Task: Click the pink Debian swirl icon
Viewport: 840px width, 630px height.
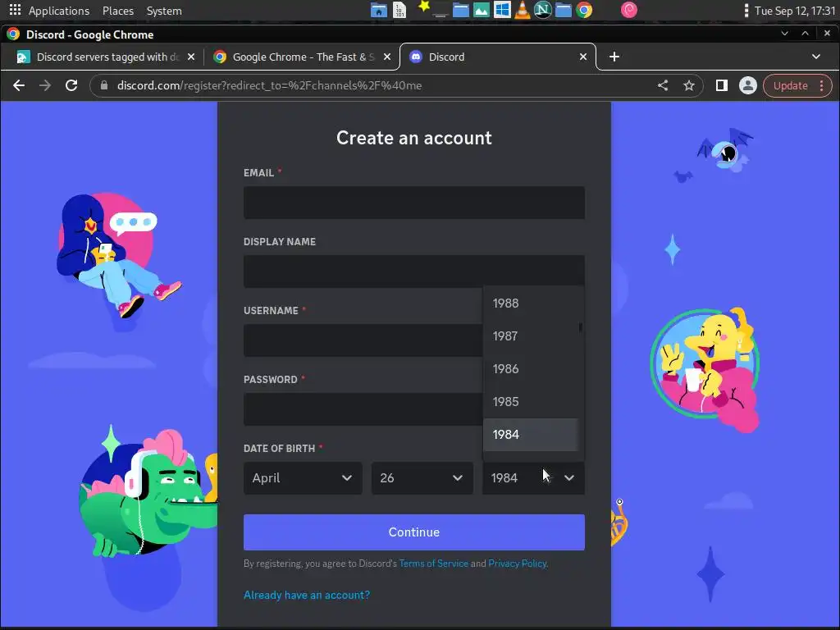Action: pos(629,10)
